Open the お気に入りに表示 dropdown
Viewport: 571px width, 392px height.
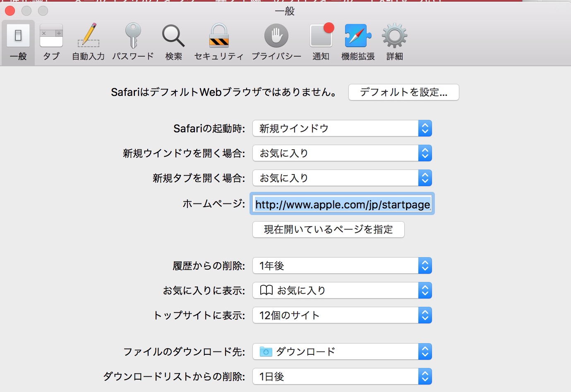click(x=342, y=290)
